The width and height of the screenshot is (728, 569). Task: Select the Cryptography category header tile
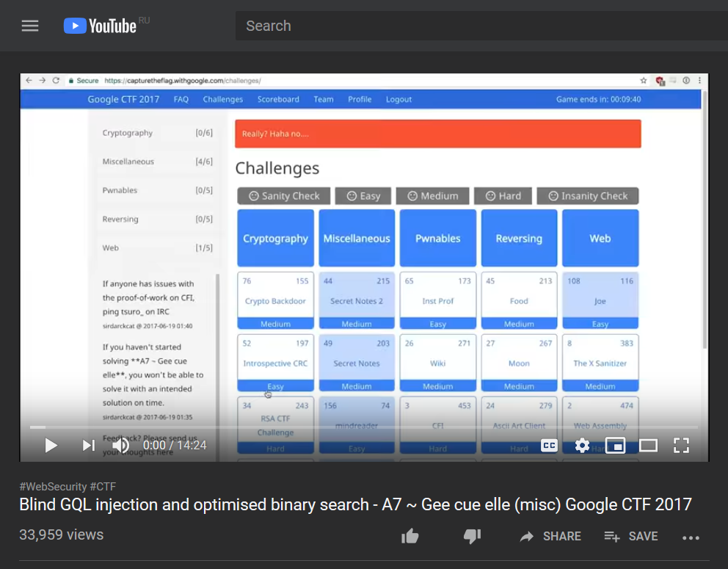pyautogui.click(x=275, y=239)
